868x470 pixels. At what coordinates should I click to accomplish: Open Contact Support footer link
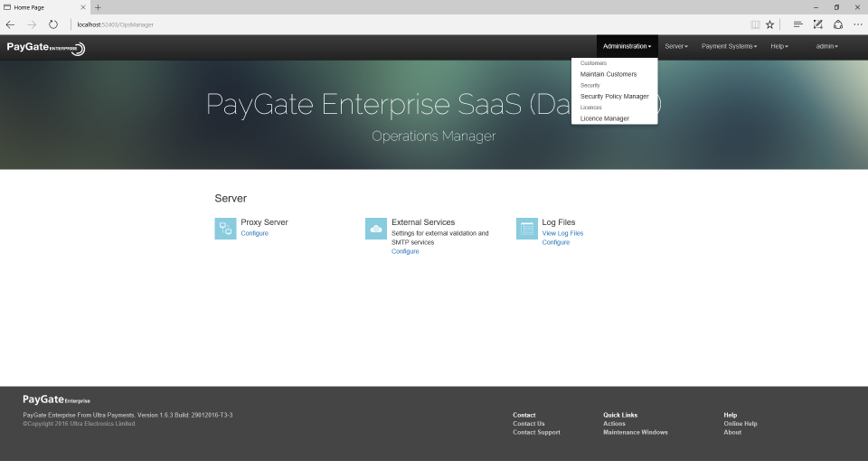click(536, 432)
